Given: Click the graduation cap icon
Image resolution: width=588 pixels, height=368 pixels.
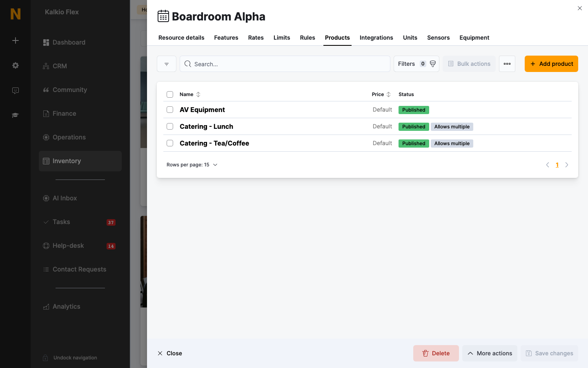Looking at the screenshot, I should (16, 115).
